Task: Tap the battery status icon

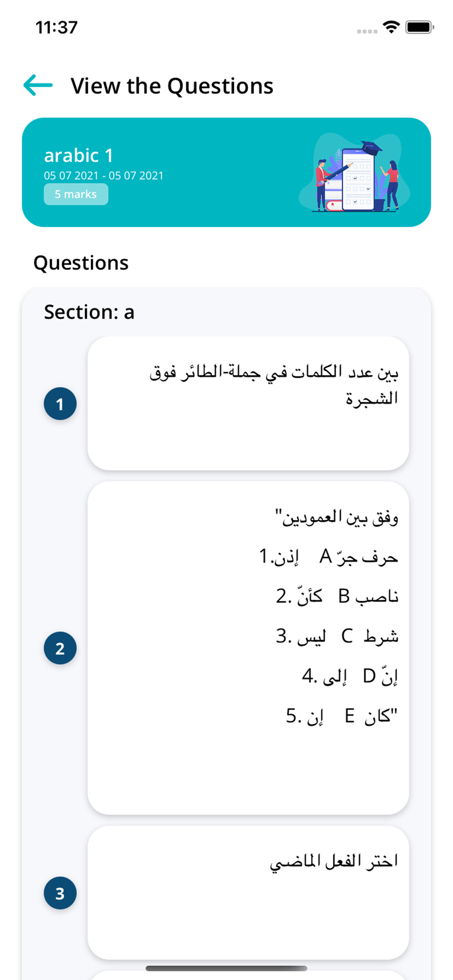Action: 419,27
